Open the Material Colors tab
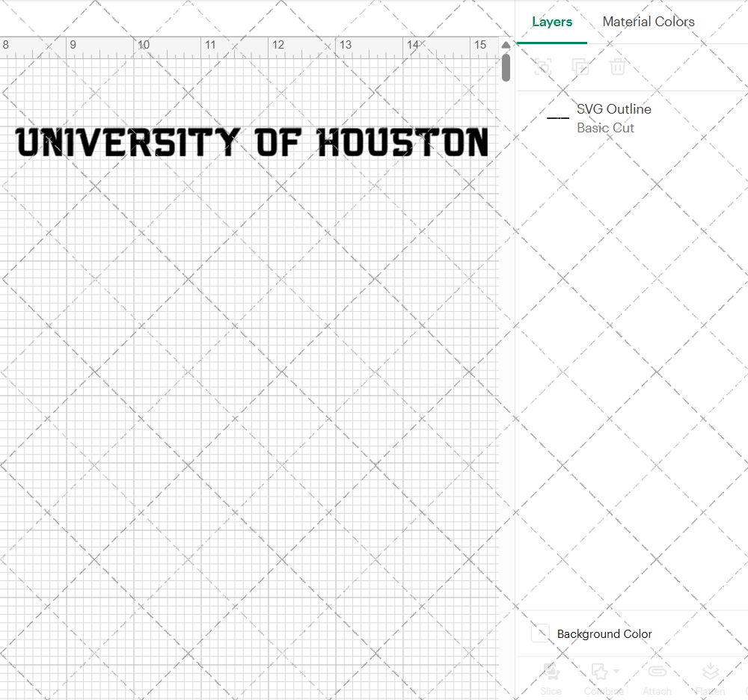Image resolution: width=748 pixels, height=700 pixels. (x=649, y=22)
